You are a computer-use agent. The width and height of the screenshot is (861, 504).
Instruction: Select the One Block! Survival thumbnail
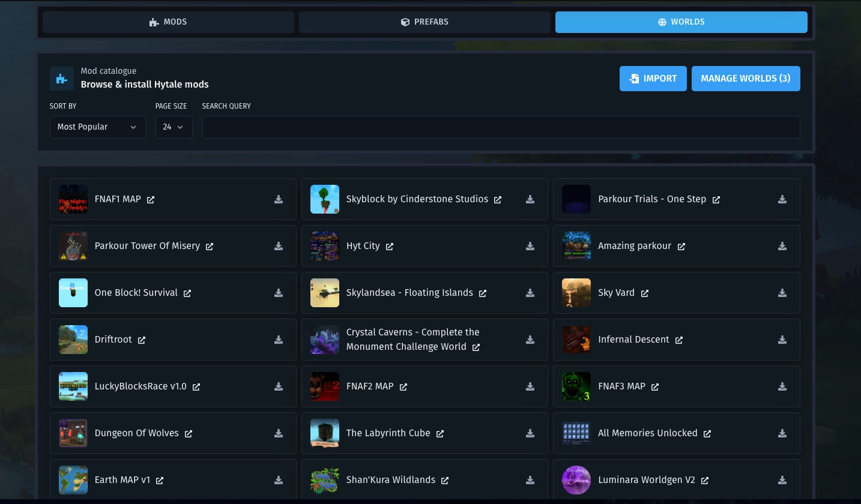pyautogui.click(x=73, y=293)
